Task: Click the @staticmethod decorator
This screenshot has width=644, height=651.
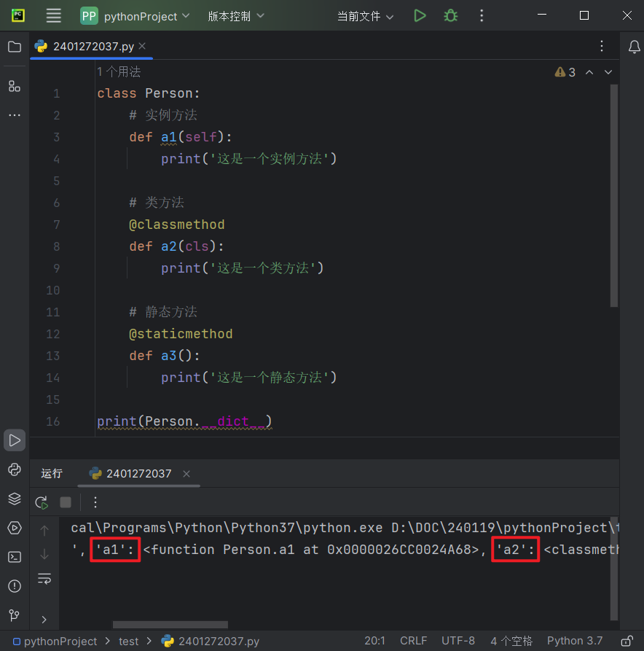Action: click(x=181, y=334)
